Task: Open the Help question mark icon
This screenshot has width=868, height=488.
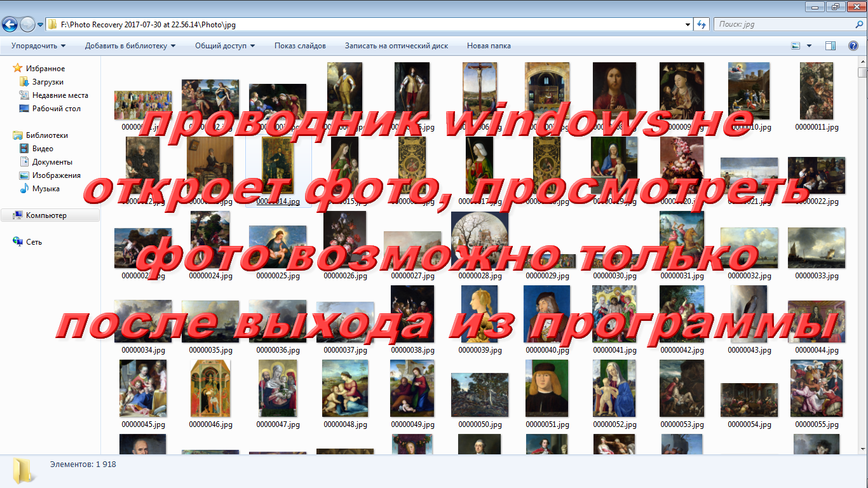Action: pos(853,46)
